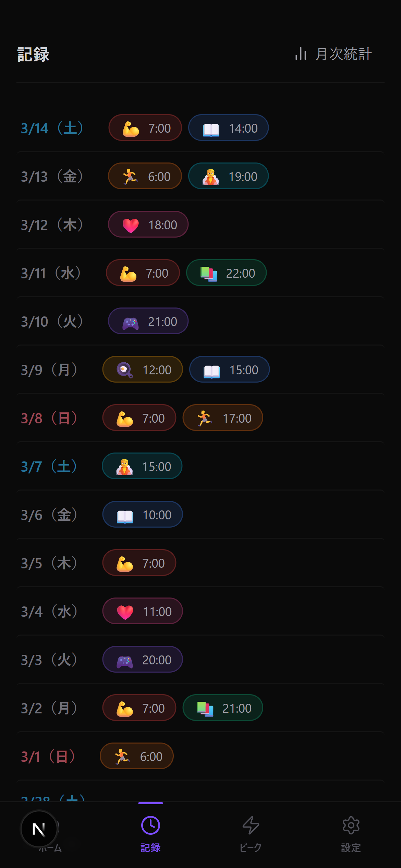Tap the muscle icon on 3/14
The image size is (401, 868).
tap(131, 129)
